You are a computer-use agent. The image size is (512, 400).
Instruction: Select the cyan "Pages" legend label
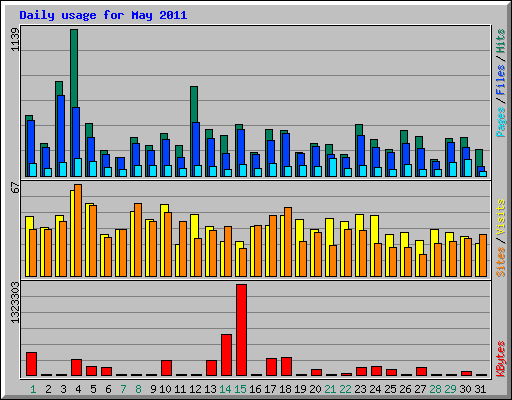tap(500, 122)
